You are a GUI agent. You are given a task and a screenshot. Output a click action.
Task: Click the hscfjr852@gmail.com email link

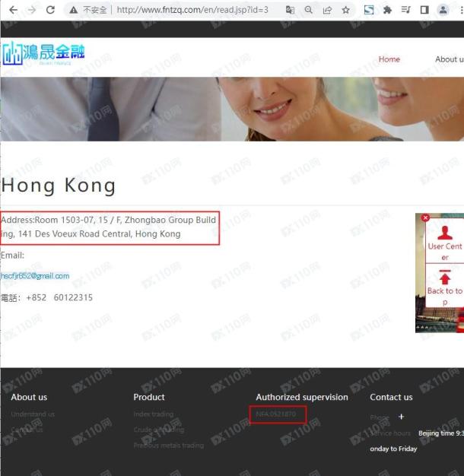[35, 276]
